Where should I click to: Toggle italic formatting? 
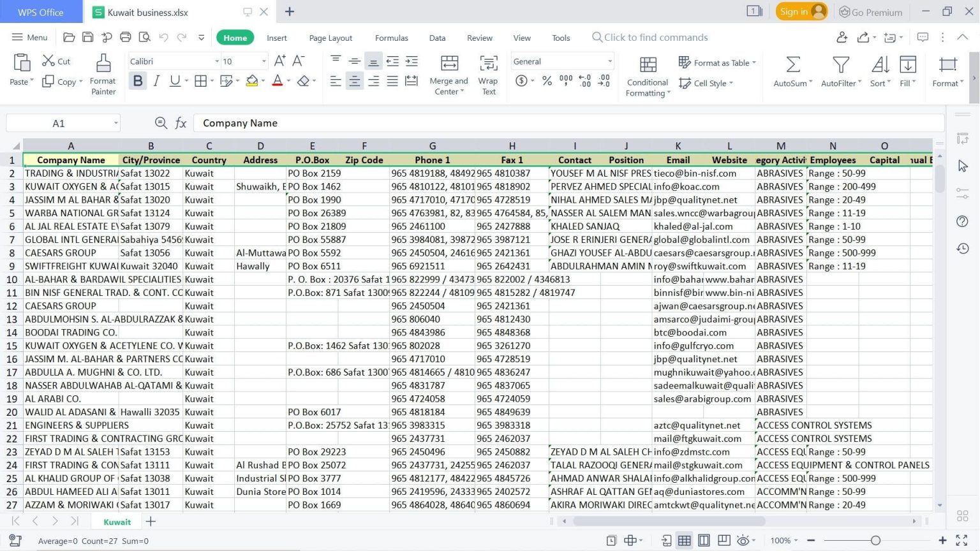(x=156, y=80)
